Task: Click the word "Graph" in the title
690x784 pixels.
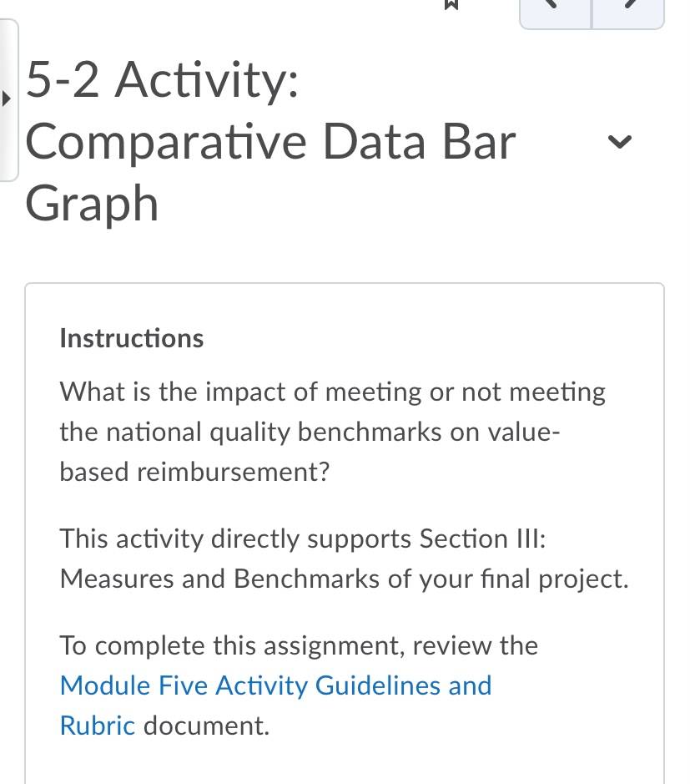Action: pos(92,204)
